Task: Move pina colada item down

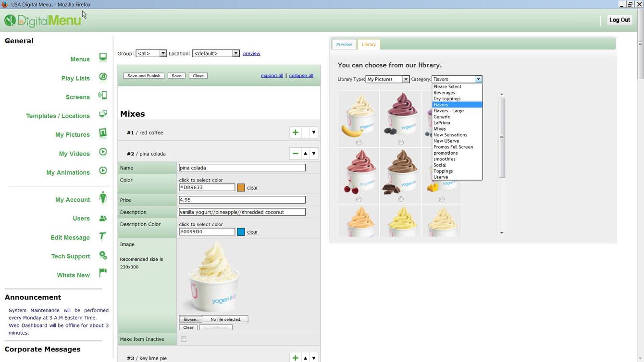Action: pos(313,154)
